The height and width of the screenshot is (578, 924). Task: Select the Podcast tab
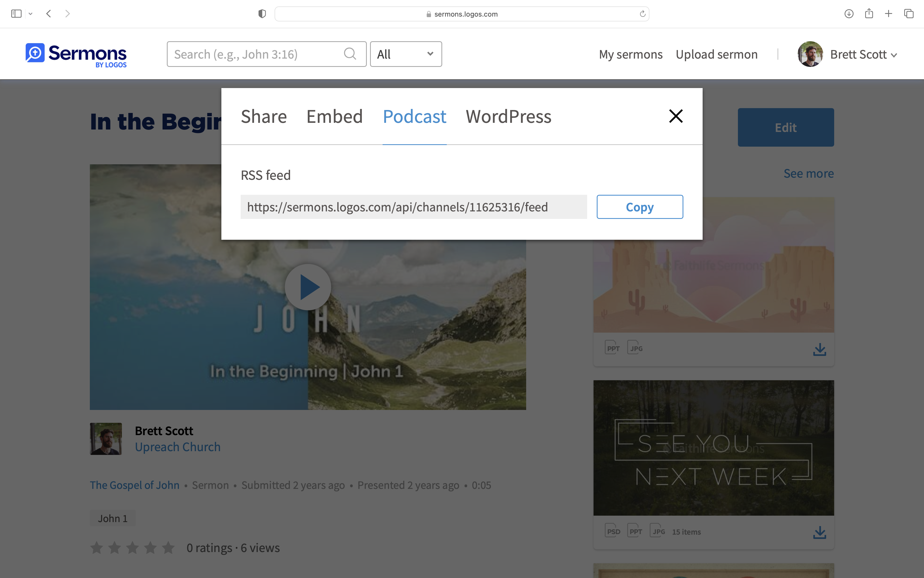(415, 116)
